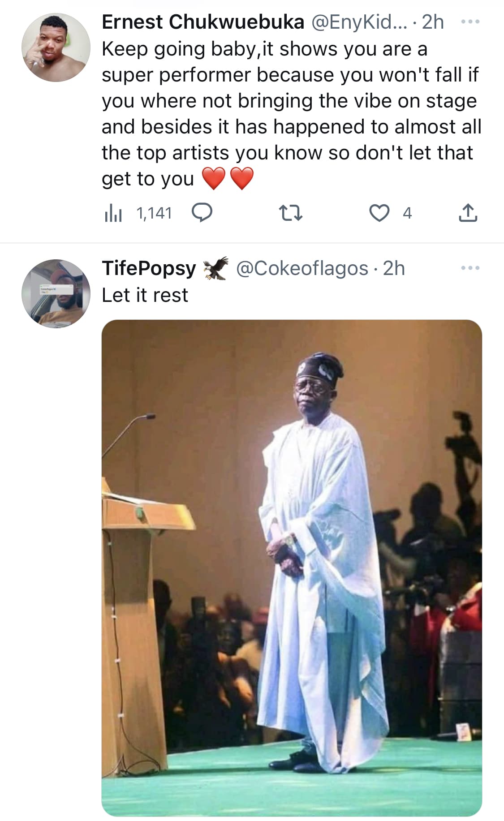Visit TifePopsy display name link

pos(149,268)
